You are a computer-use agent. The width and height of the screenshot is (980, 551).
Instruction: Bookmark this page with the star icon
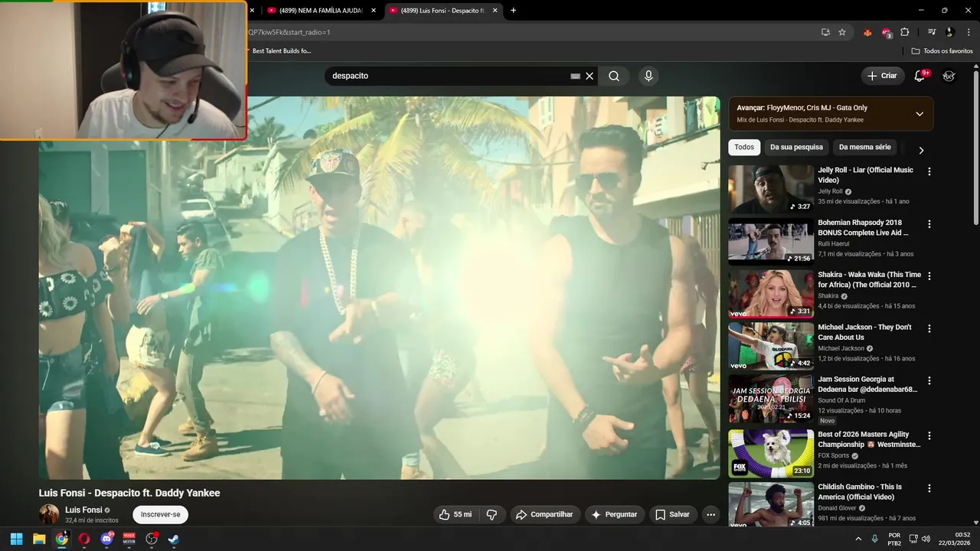click(842, 32)
